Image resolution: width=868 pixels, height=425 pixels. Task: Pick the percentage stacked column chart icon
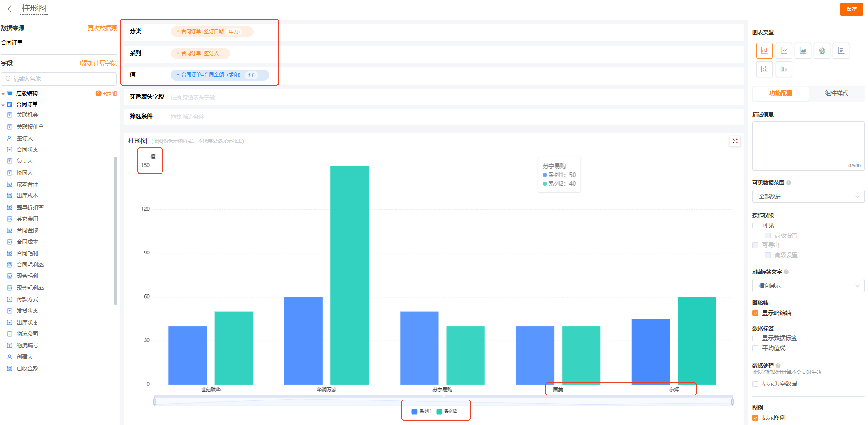click(783, 70)
